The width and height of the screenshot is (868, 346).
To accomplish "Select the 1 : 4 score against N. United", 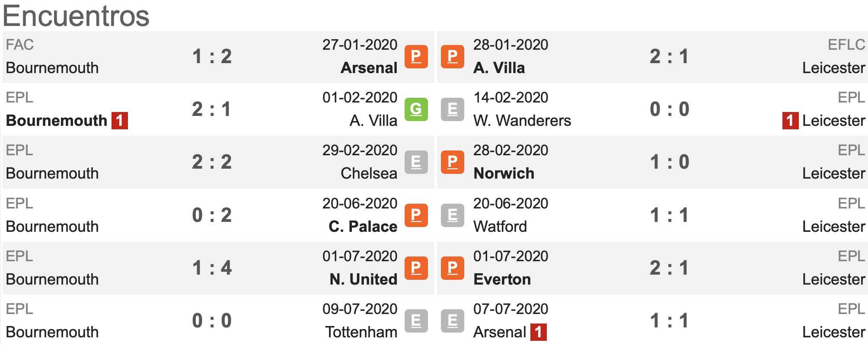I will (212, 268).
